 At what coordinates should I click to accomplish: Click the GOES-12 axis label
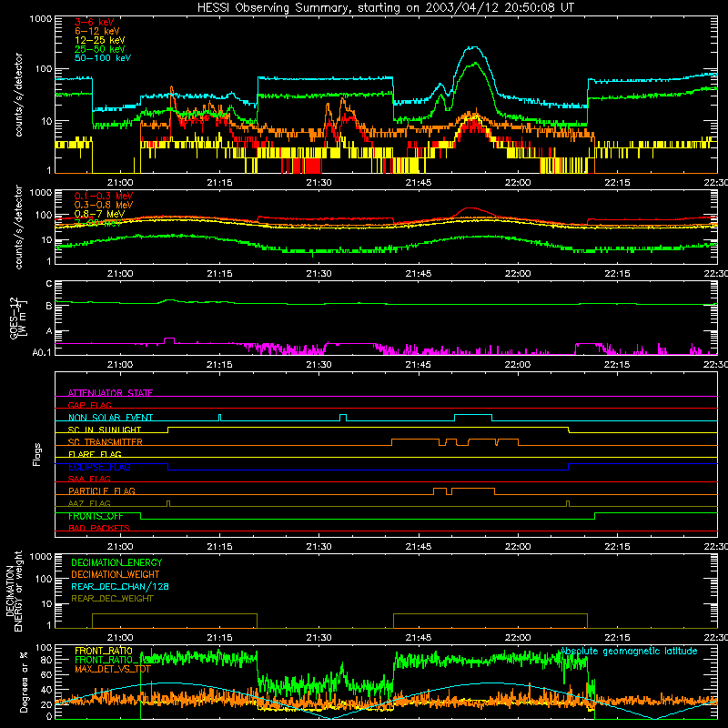(x=17, y=318)
